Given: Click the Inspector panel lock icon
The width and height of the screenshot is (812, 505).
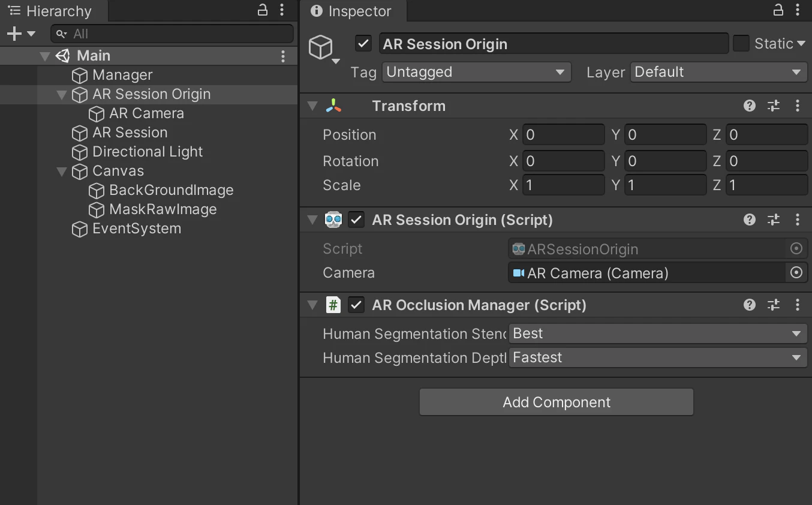Looking at the screenshot, I should pyautogui.click(x=778, y=10).
